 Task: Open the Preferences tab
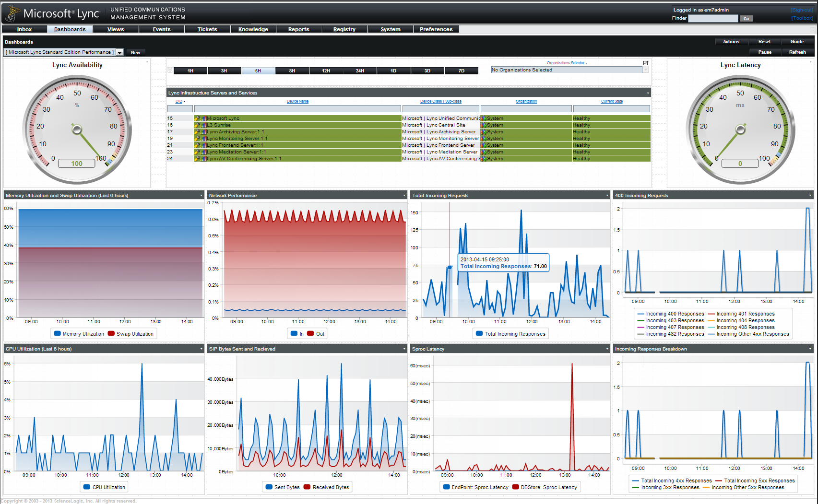coord(436,29)
